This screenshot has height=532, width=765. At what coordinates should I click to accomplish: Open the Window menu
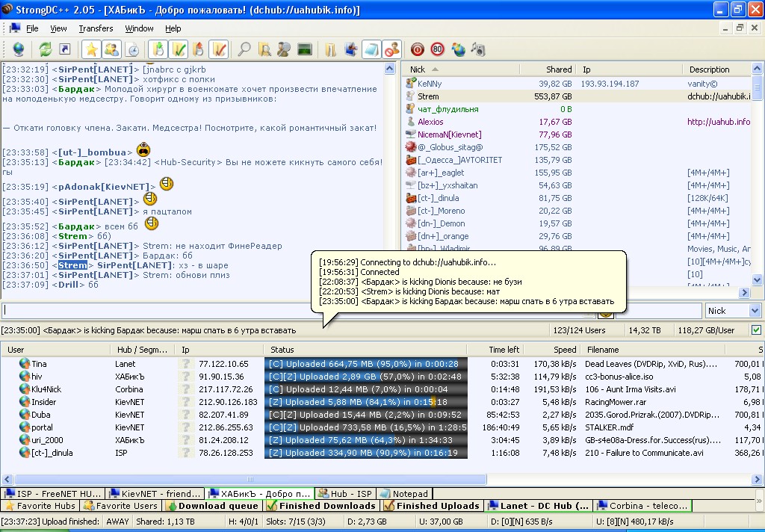tap(139, 28)
